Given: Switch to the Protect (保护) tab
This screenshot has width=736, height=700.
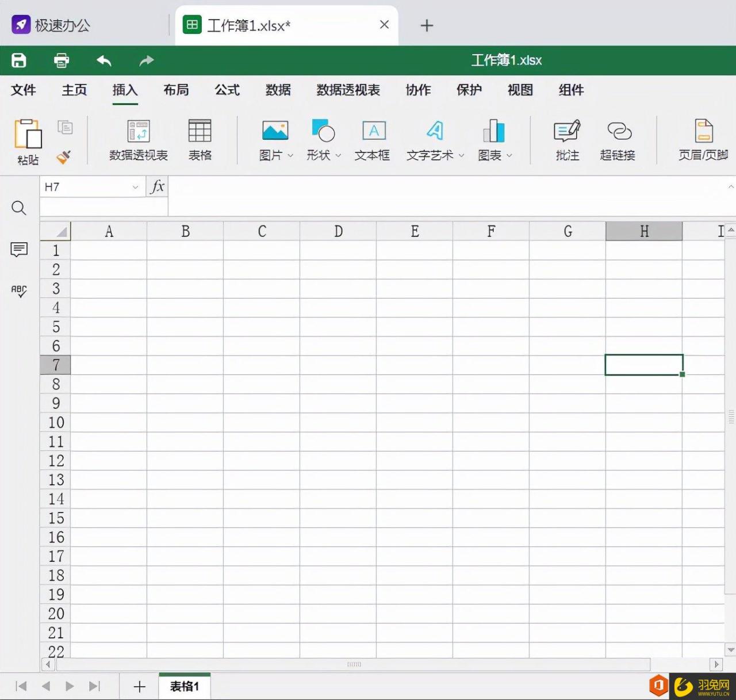Looking at the screenshot, I should [469, 90].
